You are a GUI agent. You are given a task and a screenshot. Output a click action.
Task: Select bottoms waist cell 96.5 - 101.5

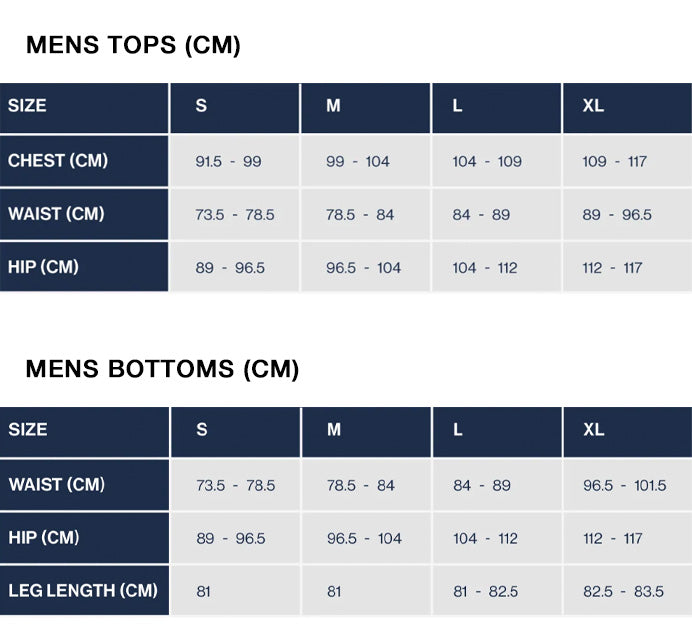coord(628,485)
